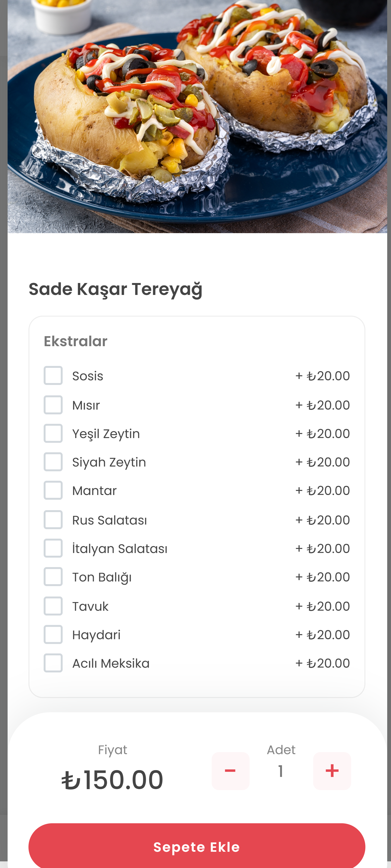Check the Acılı Meksika option

coord(53,663)
